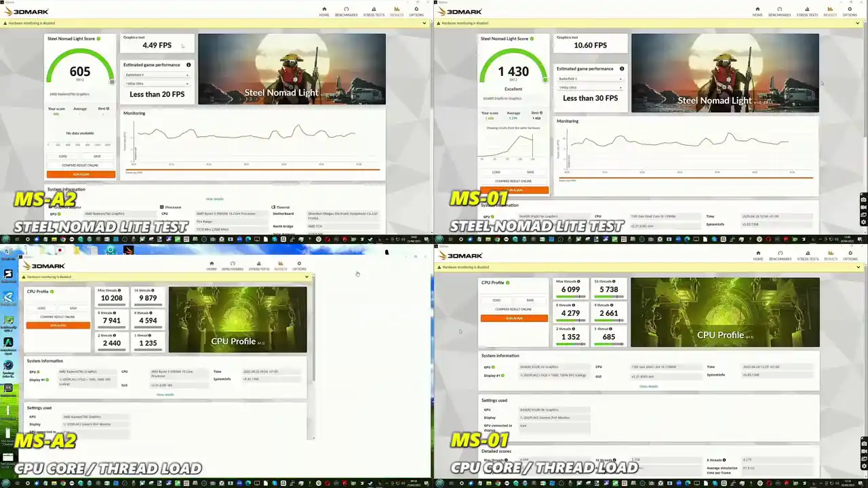This screenshot has height=488, width=868.
Task: Open Benchmarks in the 605 score window
Action: click(x=346, y=12)
